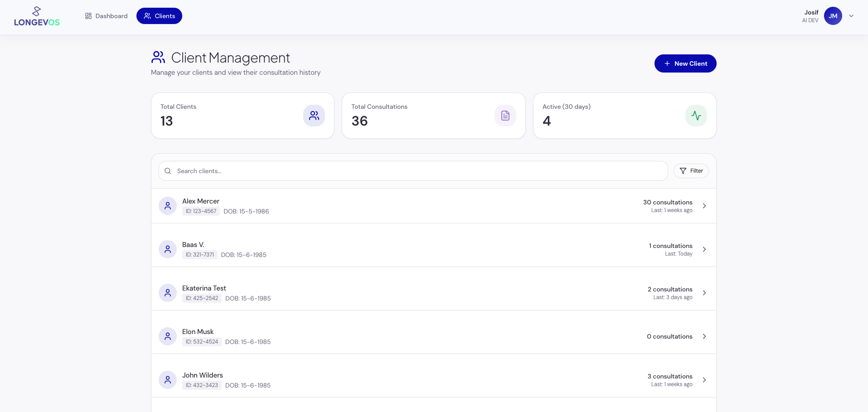Viewport: 868px width, 412px height.
Task: Click the Clients people icon in the navbar
Action: [x=146, y=16]
